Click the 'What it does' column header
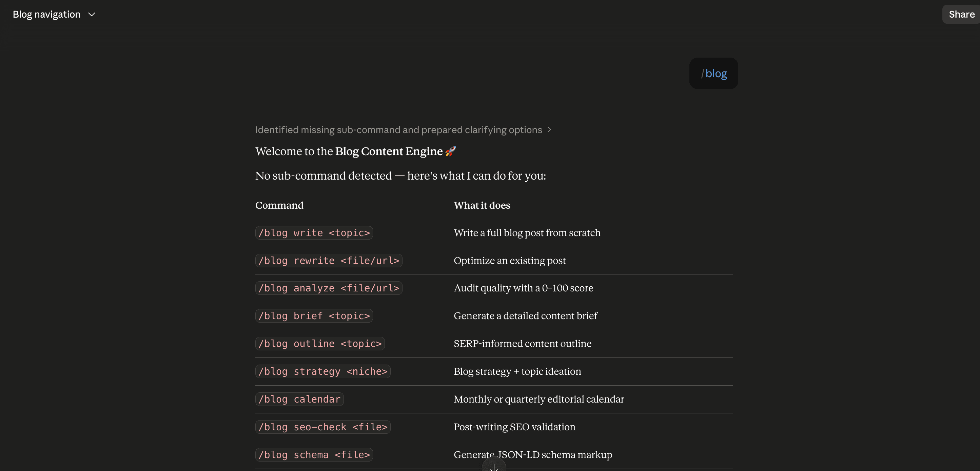The width and height of the screenshot is (980, 471). pyautogui.click(x=482, y=205)
